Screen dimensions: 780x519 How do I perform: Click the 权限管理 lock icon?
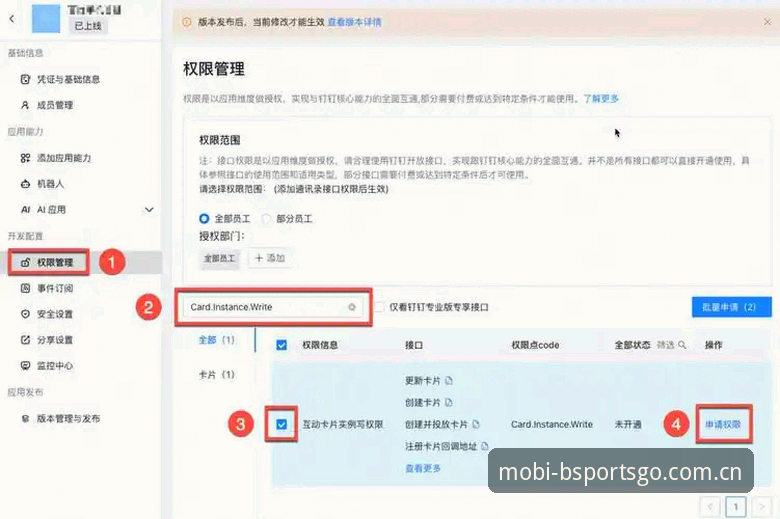coord(25,262)
